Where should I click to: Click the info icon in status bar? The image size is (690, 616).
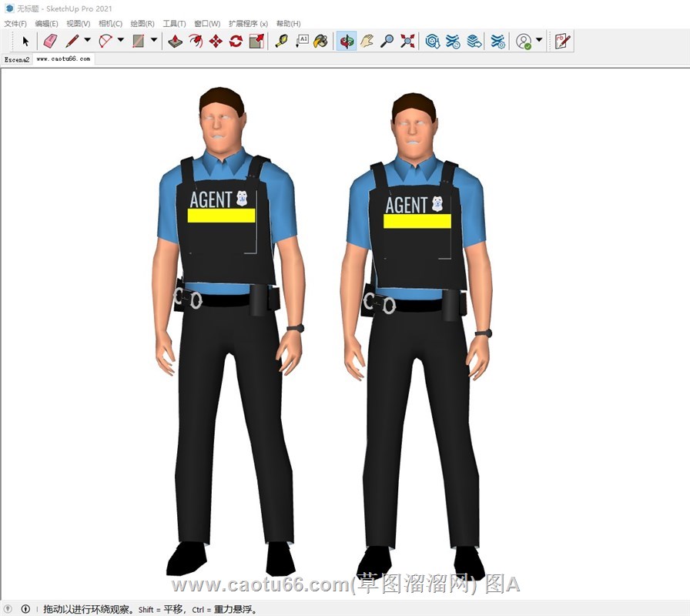(25, 609)
